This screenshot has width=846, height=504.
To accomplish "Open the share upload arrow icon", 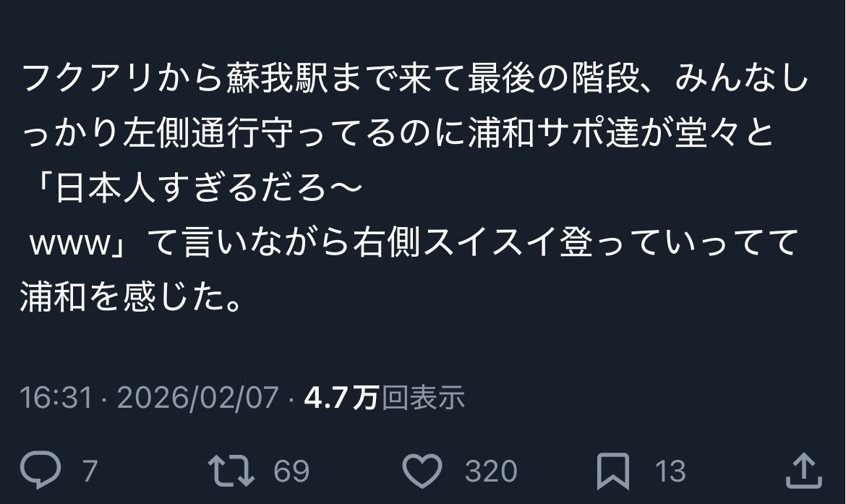I will tap(803, 471).
